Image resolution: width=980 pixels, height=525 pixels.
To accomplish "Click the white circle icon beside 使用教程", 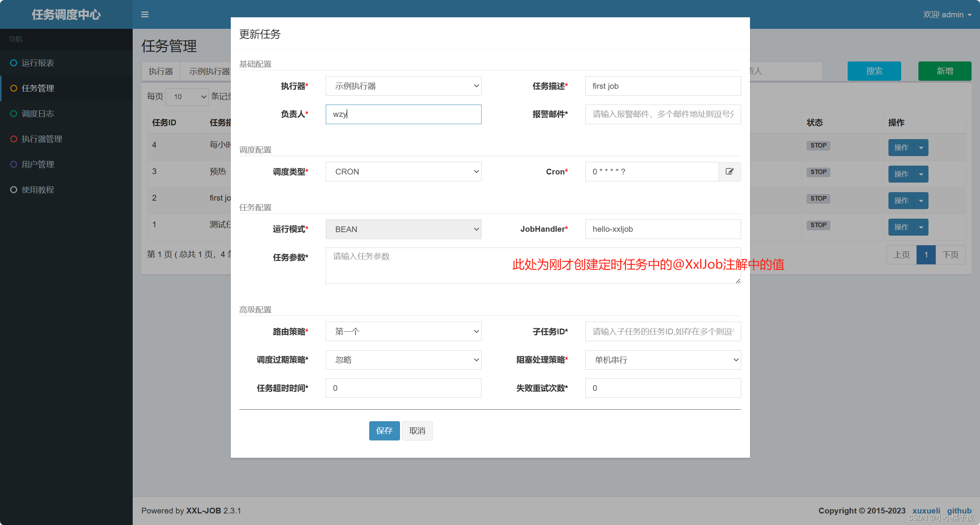I will tap(14, 189).
